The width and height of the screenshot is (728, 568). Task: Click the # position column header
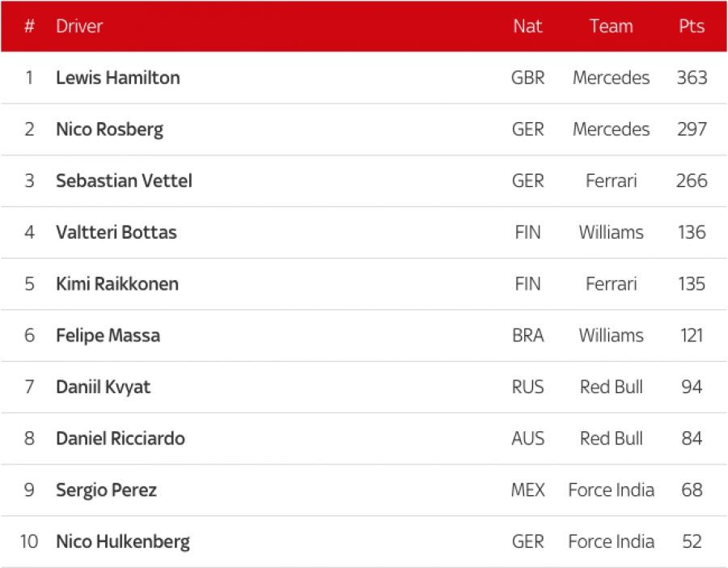29,26
